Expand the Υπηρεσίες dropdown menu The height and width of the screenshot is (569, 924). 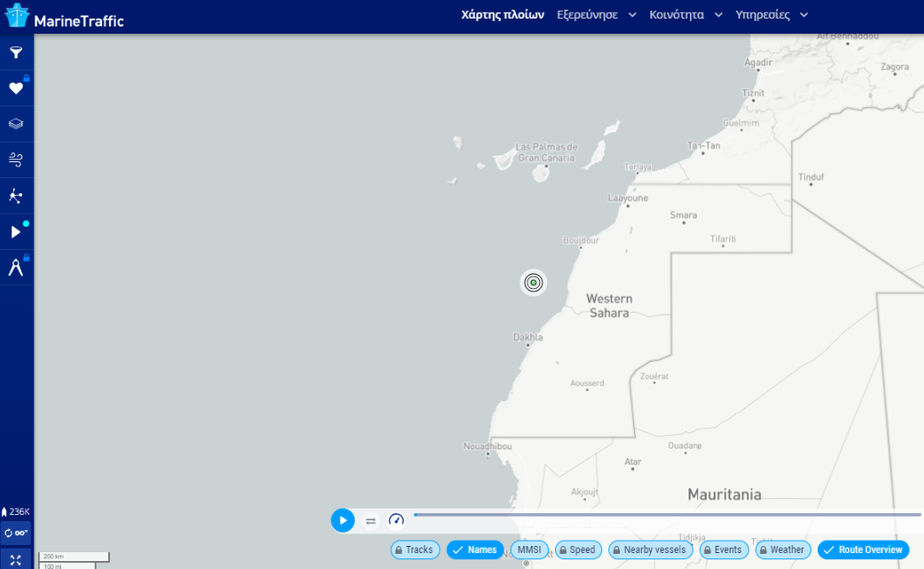(771, 15)
